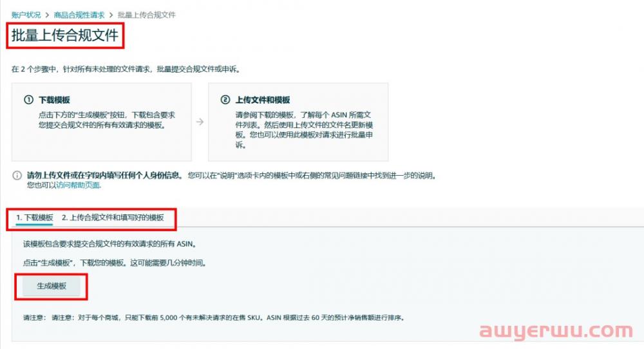644x349 pixels.
Task: Select the 下载模板 step card
Action: (x=102, y=122)
